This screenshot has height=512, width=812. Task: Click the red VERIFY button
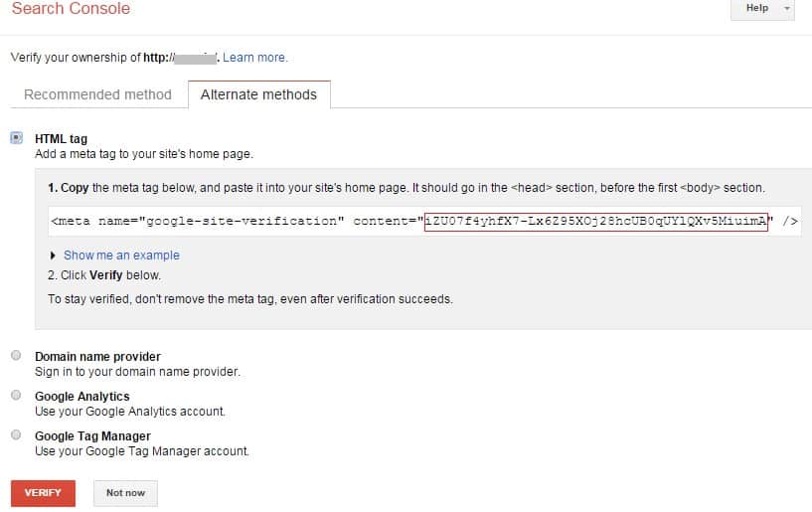(x=43, y=493)
